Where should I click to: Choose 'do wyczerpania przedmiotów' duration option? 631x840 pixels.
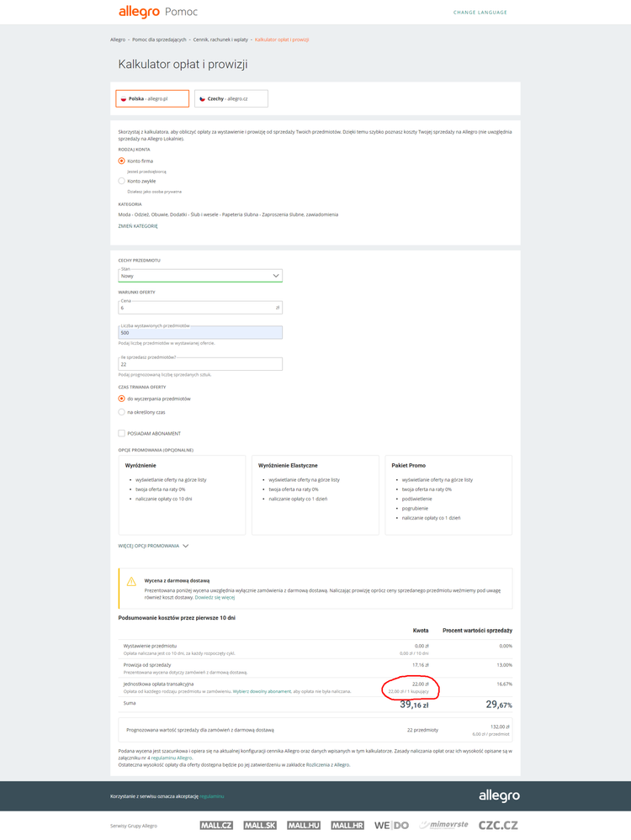pyautogui.click(x=122, y=399)
